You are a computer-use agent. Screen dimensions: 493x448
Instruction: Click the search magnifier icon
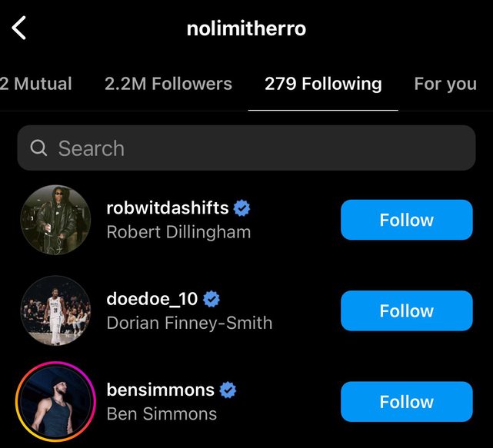coord(38,148)
